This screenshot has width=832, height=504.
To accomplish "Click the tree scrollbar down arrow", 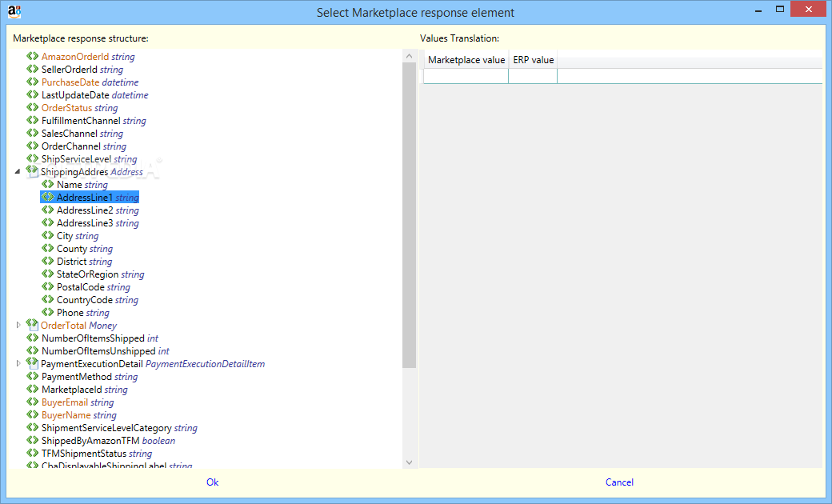I will [x=409, y=462].
